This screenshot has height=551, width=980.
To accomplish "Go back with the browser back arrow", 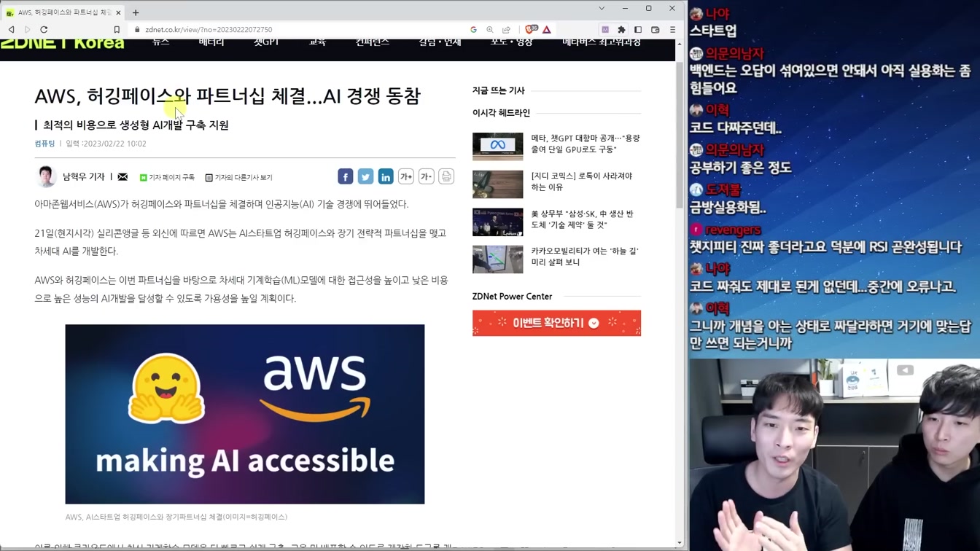I will click(12, 30).
